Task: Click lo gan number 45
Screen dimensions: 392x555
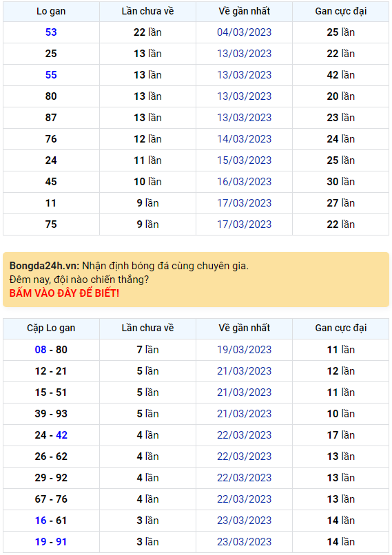Action: (51, 182)
